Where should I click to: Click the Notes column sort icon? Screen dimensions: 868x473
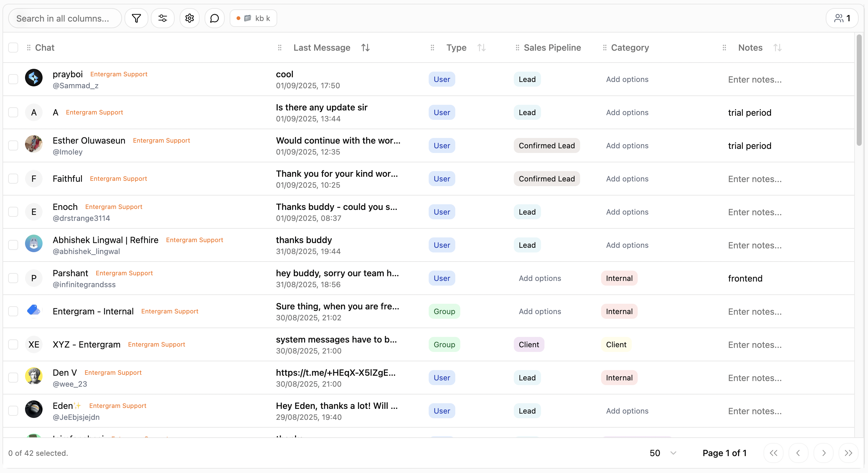777,48
